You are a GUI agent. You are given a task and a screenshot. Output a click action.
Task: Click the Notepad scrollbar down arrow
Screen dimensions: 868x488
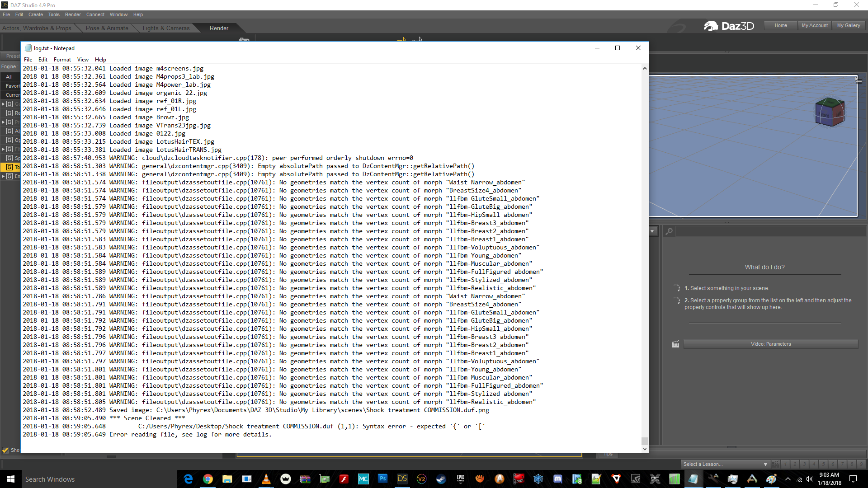645,449
